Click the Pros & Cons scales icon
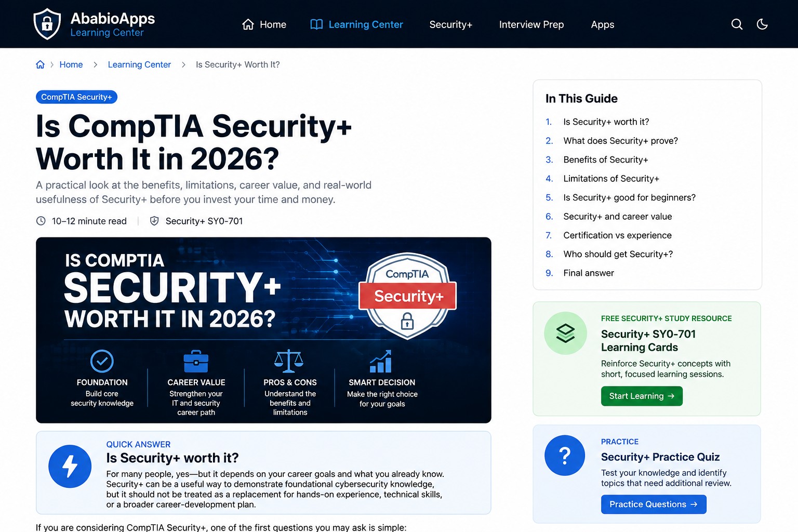The width and height of the screenshot is (798, 532). tap(289, 361)
